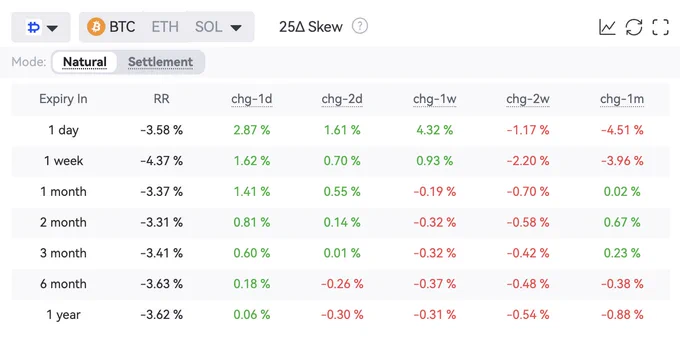Select the BTC coin icon
This screenshot has height=362, width=680.
click(96, 27)
